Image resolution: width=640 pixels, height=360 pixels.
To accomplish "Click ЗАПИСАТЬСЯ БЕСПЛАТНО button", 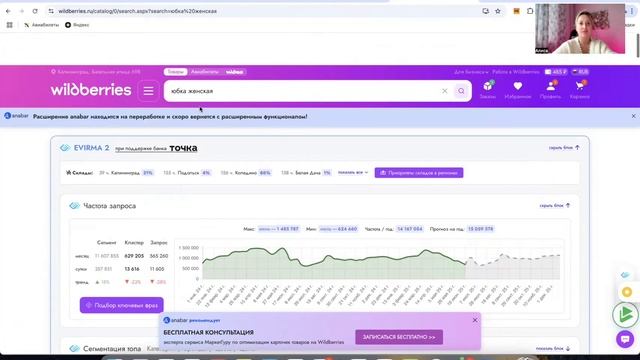I will pyautogui.click(x=399, y=337).
